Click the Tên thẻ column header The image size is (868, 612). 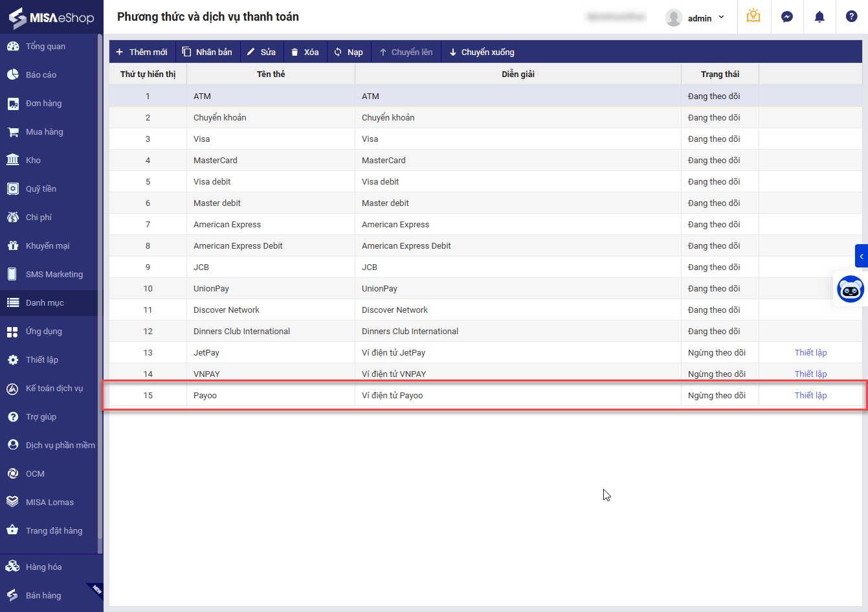pyautogui.click(x=271, y=74)
